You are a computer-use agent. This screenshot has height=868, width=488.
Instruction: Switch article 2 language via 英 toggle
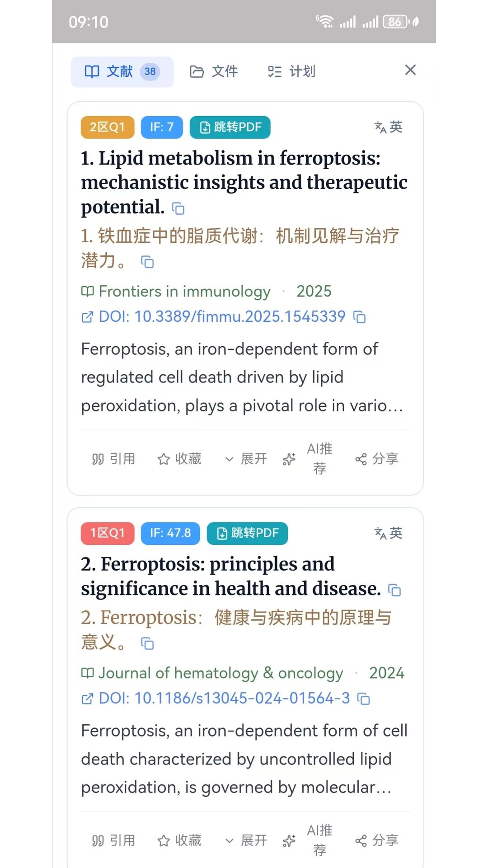click(x=388, y=533)
